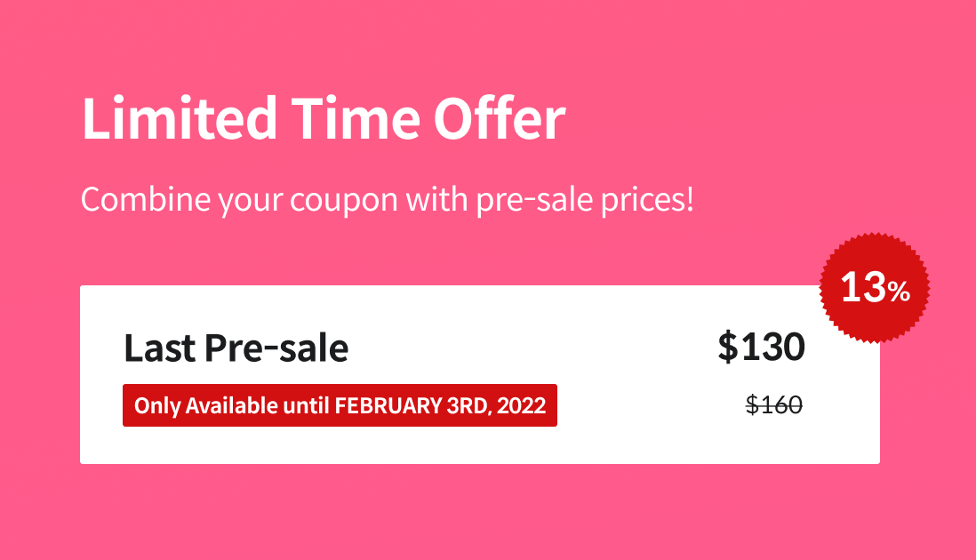Click the word 'Last' in the card title
Image resolution: width=976 pixels, height=560 pixels.
[x=160, y=348]
